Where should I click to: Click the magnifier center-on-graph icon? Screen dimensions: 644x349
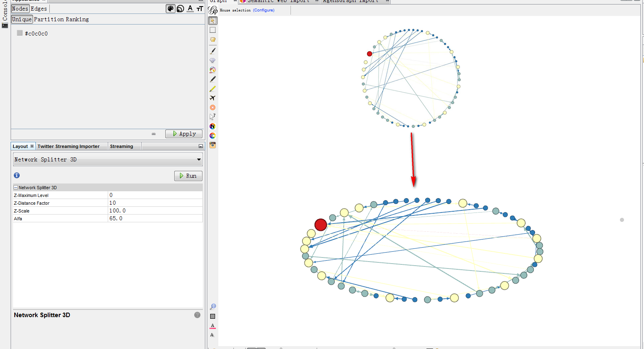click(x=213, y=306)
